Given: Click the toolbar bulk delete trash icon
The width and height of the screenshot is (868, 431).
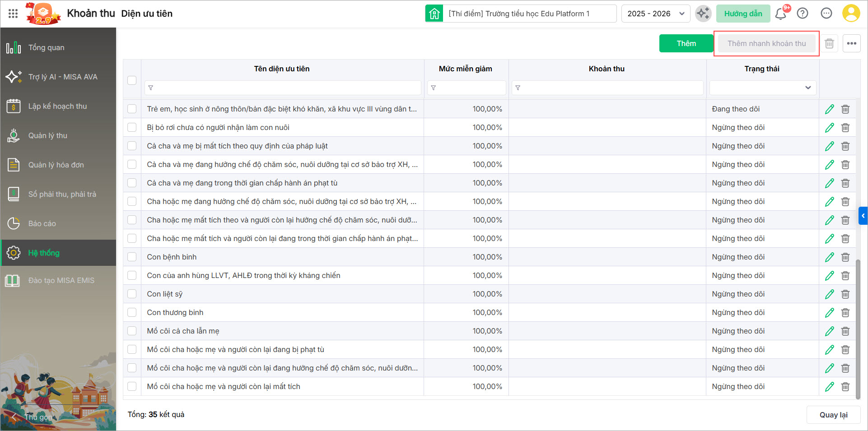Looking at the screenshot, I should tap(829, 43).
